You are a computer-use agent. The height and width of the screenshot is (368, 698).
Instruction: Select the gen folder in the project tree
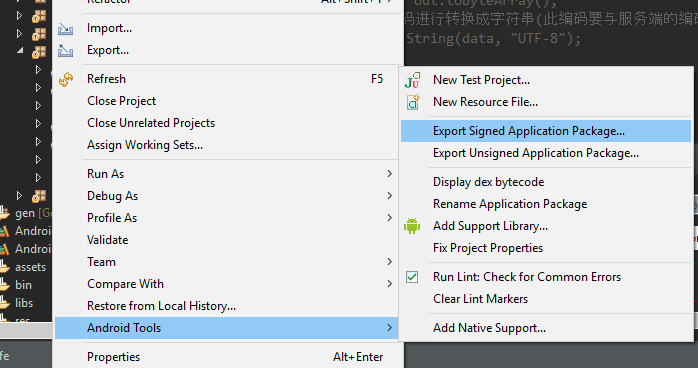(x=25, y=213)
